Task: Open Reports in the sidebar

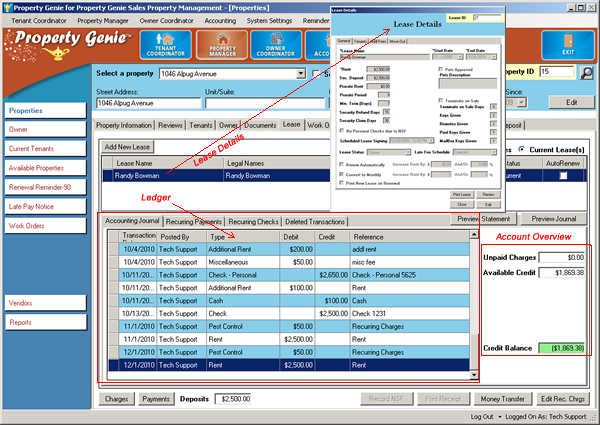Action: pos(46,322)
